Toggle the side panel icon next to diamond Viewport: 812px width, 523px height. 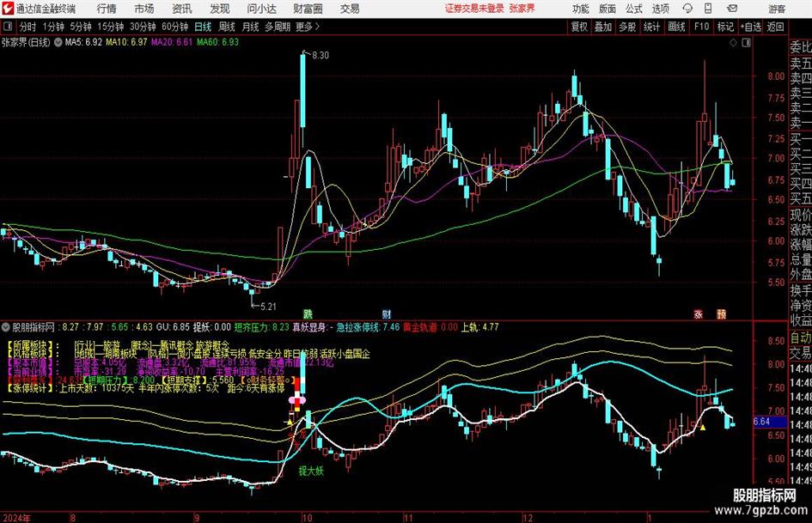[x=746, y=43]
